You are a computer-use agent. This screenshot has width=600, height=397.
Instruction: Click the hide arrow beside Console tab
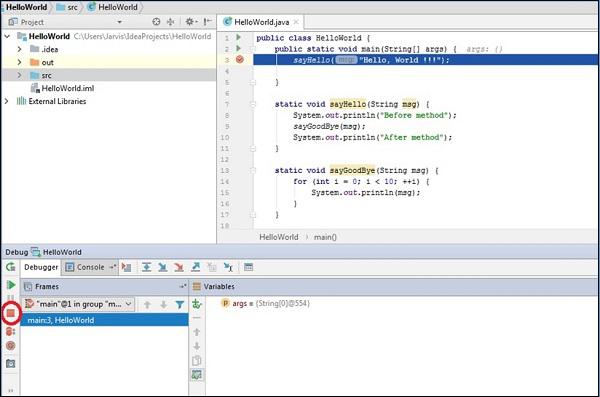pos(112,267)
